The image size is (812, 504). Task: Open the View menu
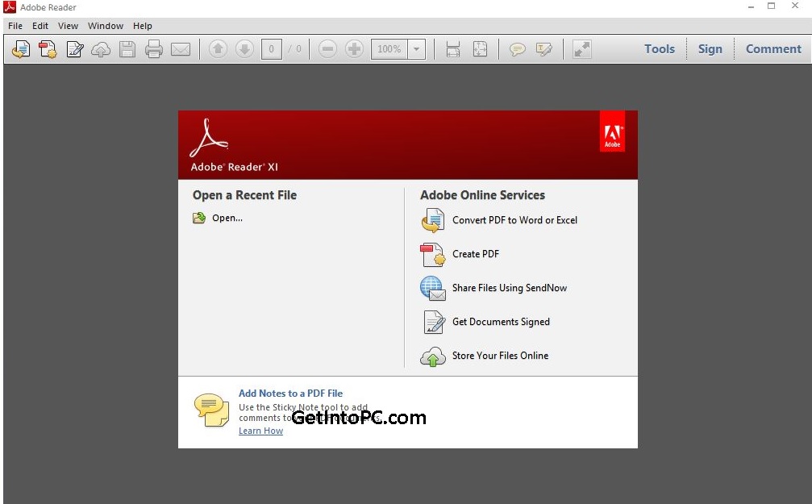[x=68, y=26]
